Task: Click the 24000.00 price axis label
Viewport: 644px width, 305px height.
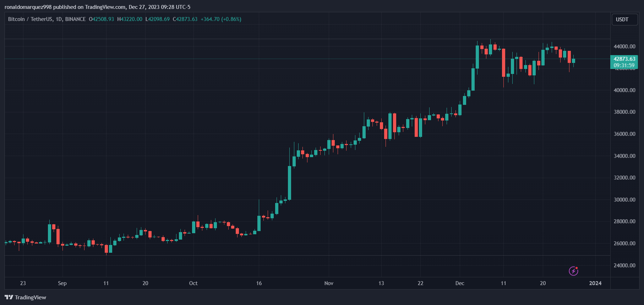Action: point(624,266)
